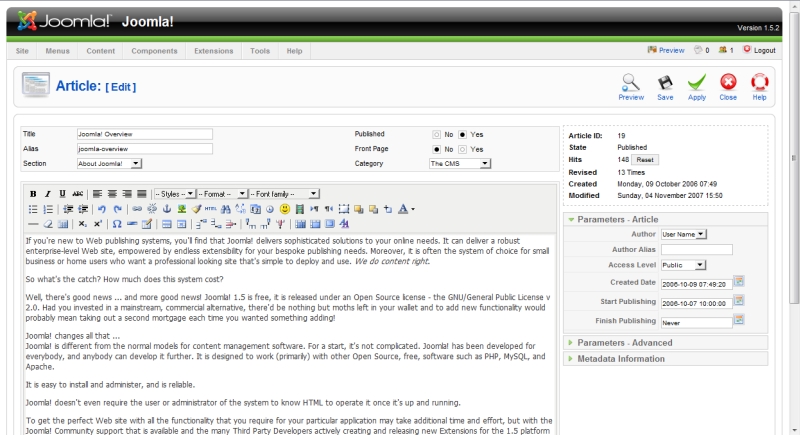Apply subscript formatting

(82, 224)
